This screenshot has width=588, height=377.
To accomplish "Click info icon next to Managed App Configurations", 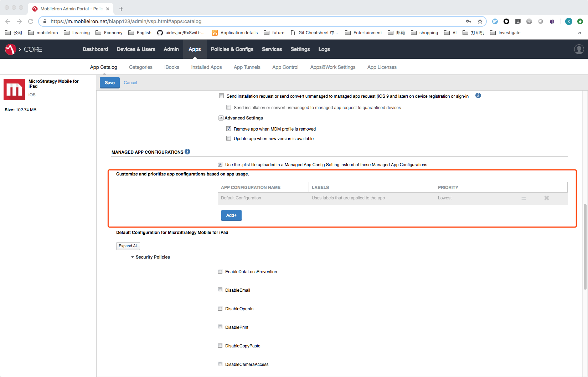I will pyautogui.click(x=187, y=152).
